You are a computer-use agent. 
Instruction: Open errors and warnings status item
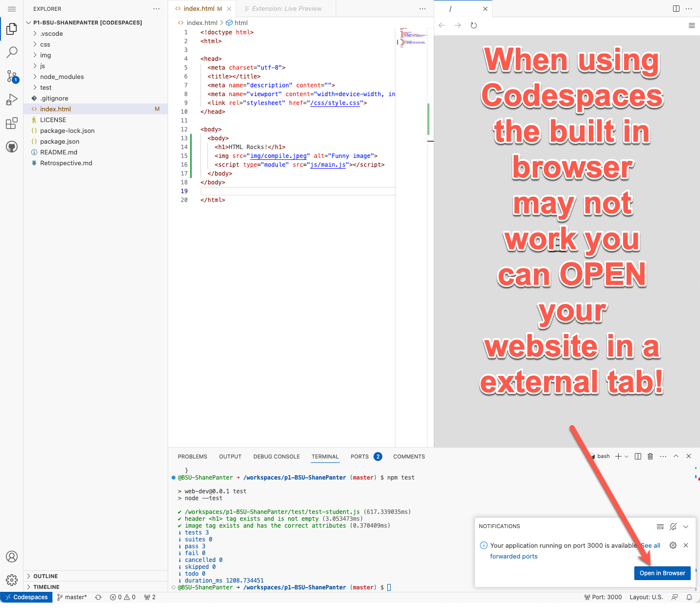pyautogui.click(x=123, y=597)
